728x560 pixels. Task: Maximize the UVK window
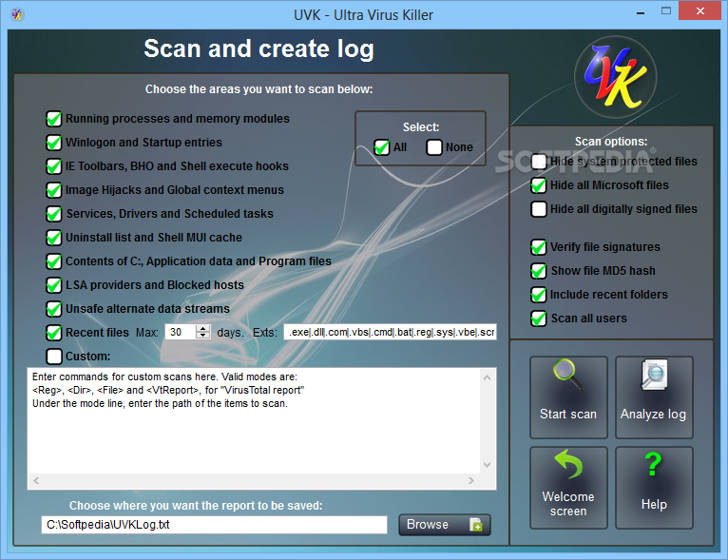coord(666,11)
